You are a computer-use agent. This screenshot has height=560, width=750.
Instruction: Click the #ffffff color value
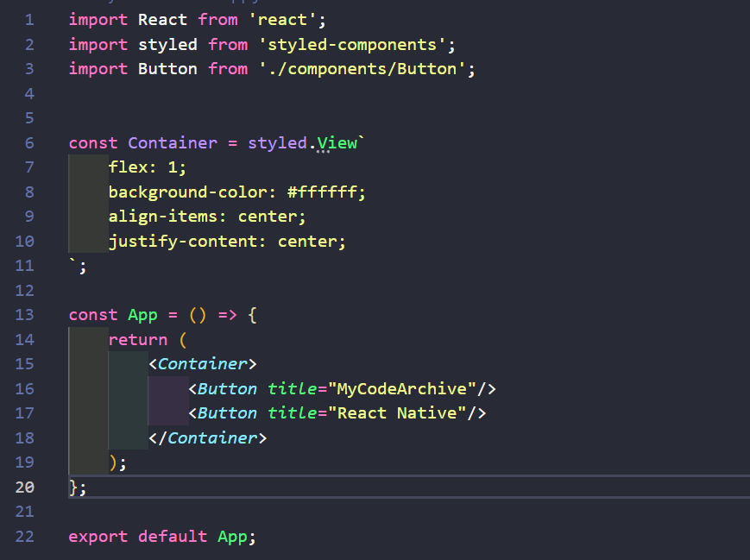[x=322, y=192]
